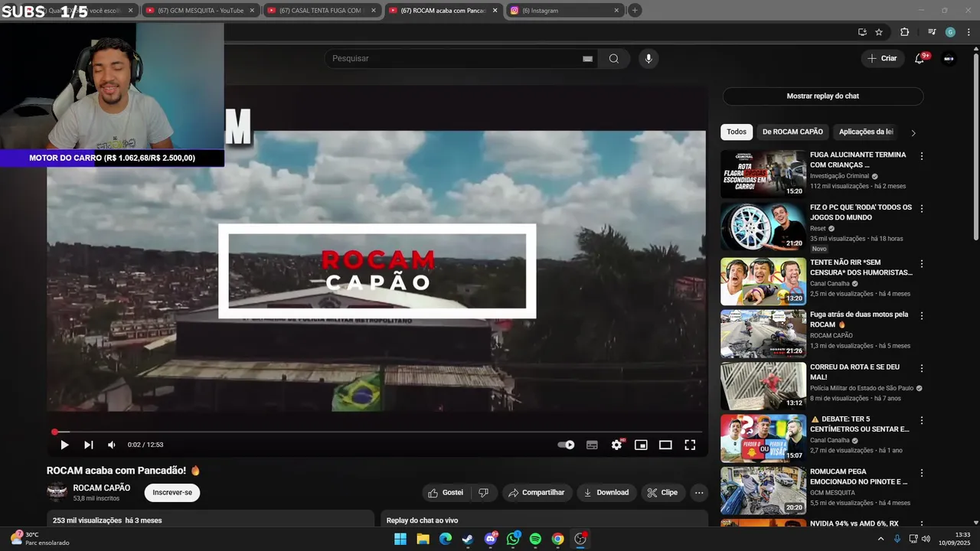Seek along the video progress bar
This screenshot has width=980, height=551.
tap(377, 432)
